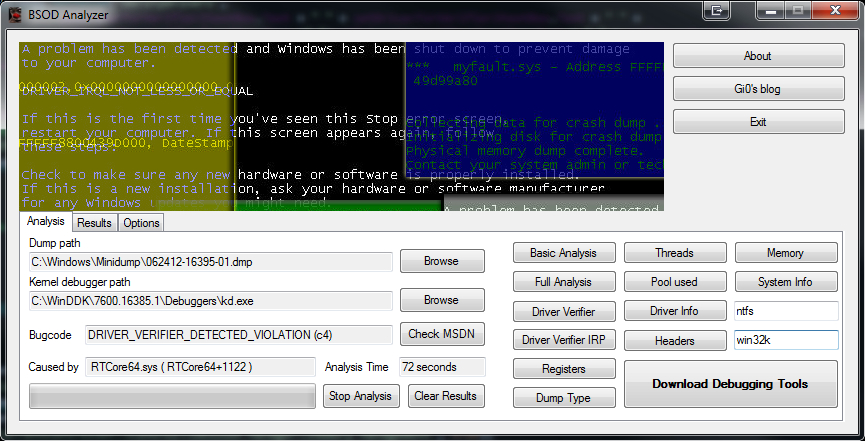Viewport: 865px width, 441px height.
Task: Select the Analysis tab
Action: point(46,221)
